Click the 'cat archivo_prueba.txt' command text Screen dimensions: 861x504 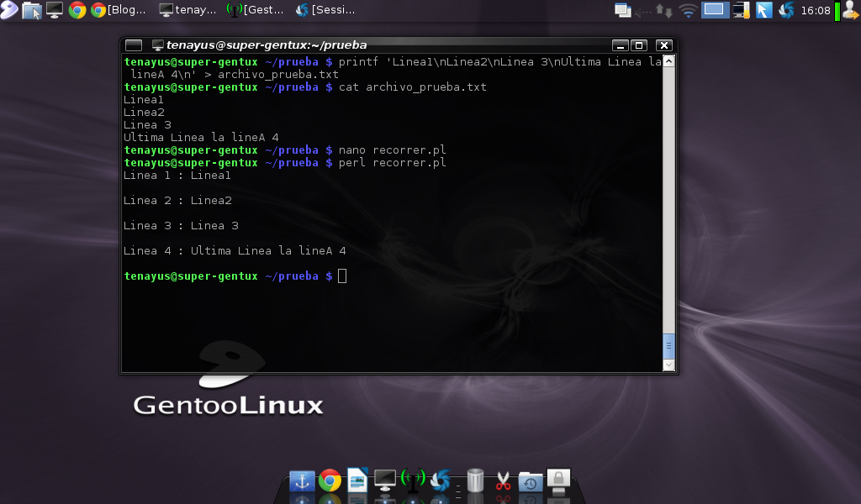click(x=412, y=87)
